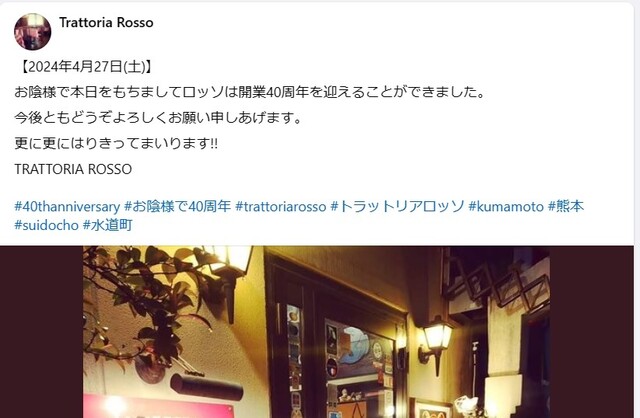Open hashtag #水道町
This screenshot has width=640, height=418.
(108, 225)
